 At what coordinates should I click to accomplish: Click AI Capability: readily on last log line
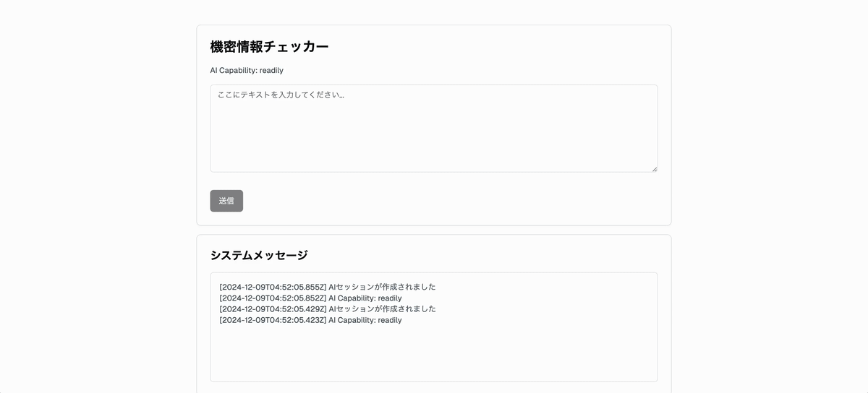365,320
